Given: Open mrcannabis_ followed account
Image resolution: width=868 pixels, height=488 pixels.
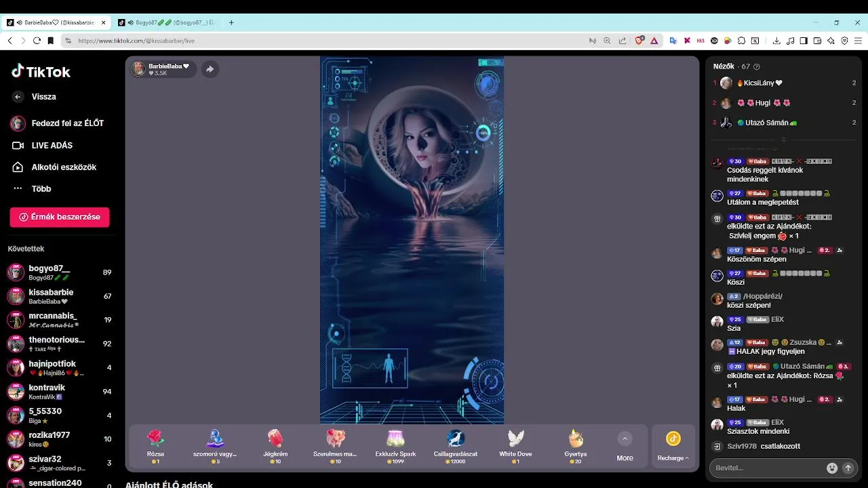Looking at the screenshot, I should tap(60, 320).
